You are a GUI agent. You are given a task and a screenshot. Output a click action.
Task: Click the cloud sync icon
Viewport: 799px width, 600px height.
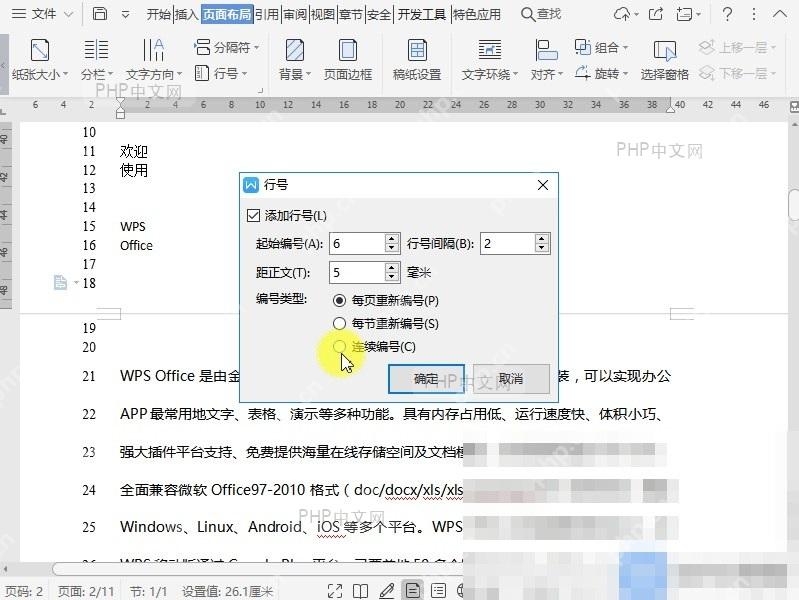(626, 14)
